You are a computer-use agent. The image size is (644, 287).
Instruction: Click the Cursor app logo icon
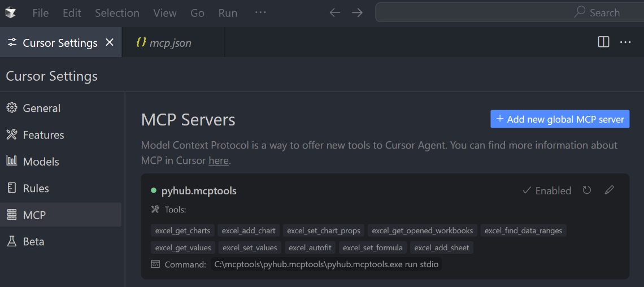coord(10,12)
